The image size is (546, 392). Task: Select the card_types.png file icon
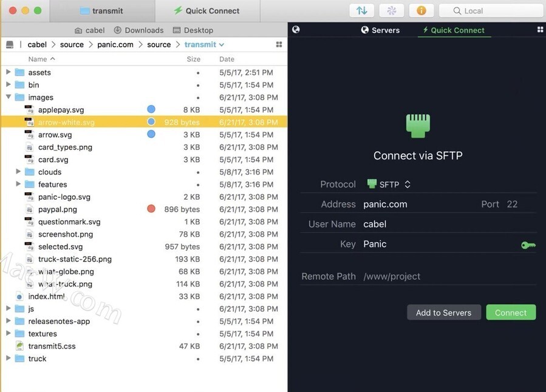30,147
